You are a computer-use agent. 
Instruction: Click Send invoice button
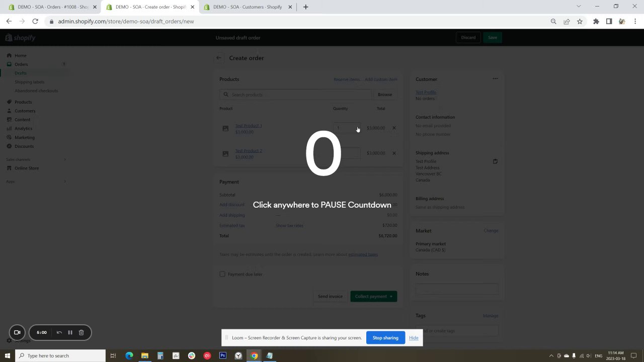[330, 296]
